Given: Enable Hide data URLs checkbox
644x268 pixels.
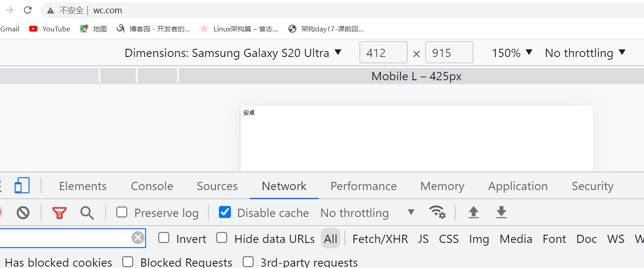Looking at the screenshot, I should [x=222, y=238].
